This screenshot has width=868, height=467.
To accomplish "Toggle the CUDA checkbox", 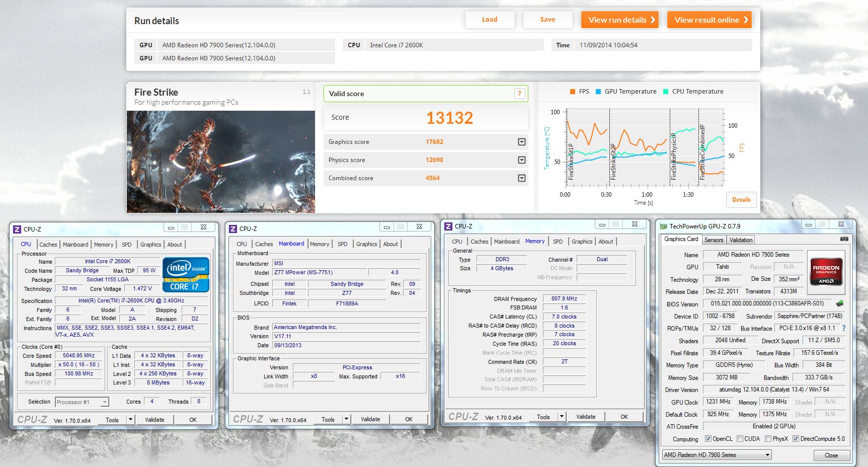I will [740, 439].
